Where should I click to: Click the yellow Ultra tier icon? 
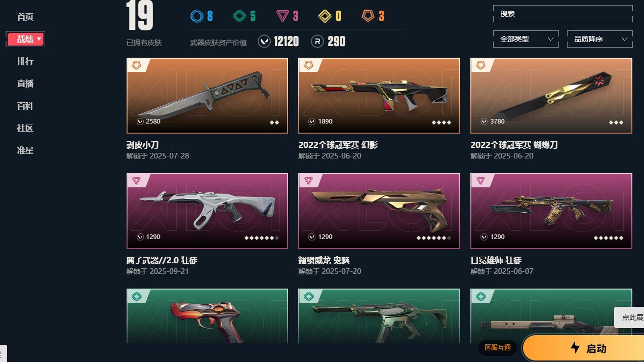(325, 16)
